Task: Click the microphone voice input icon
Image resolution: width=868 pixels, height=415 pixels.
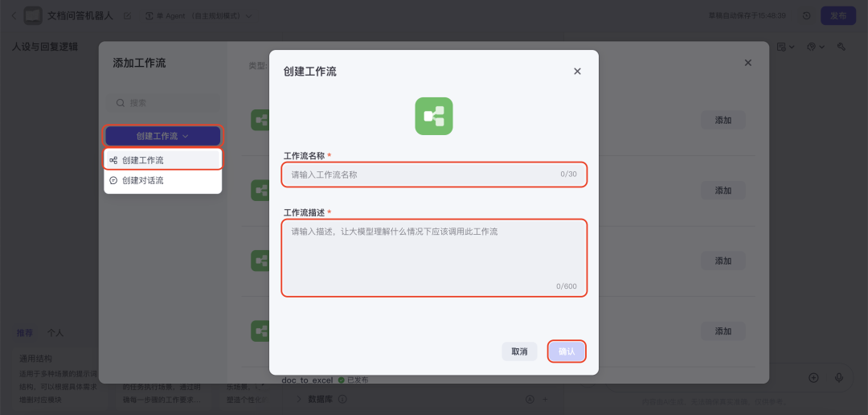Action: pos(838,377)
